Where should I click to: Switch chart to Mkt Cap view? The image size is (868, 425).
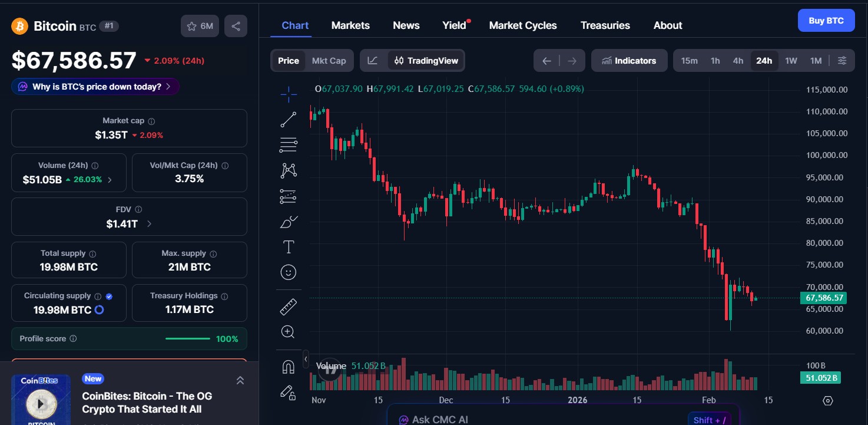coord(329,60)
